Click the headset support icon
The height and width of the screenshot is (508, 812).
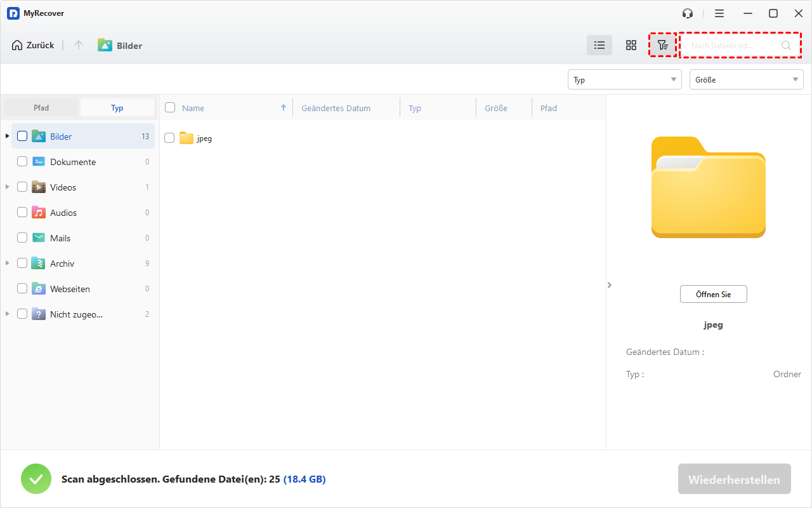(x=688, y=13)
